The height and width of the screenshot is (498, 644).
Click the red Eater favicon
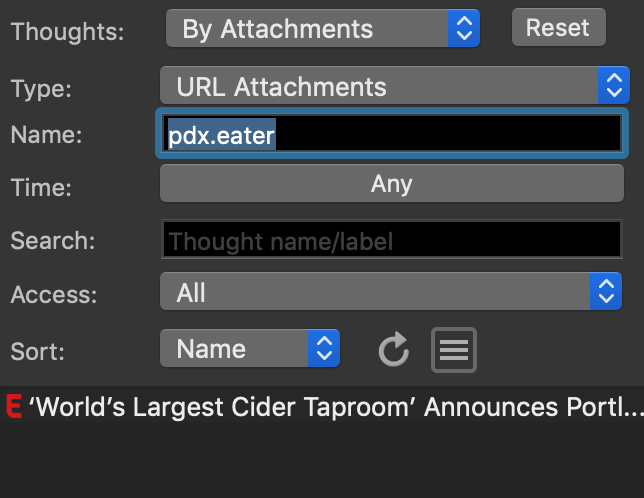[13, 407]
